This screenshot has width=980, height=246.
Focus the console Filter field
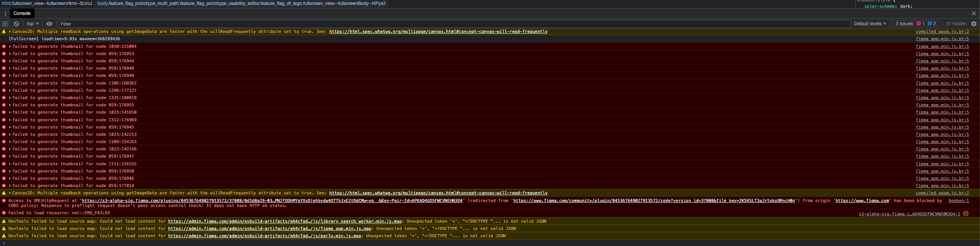tap(455, 24)
